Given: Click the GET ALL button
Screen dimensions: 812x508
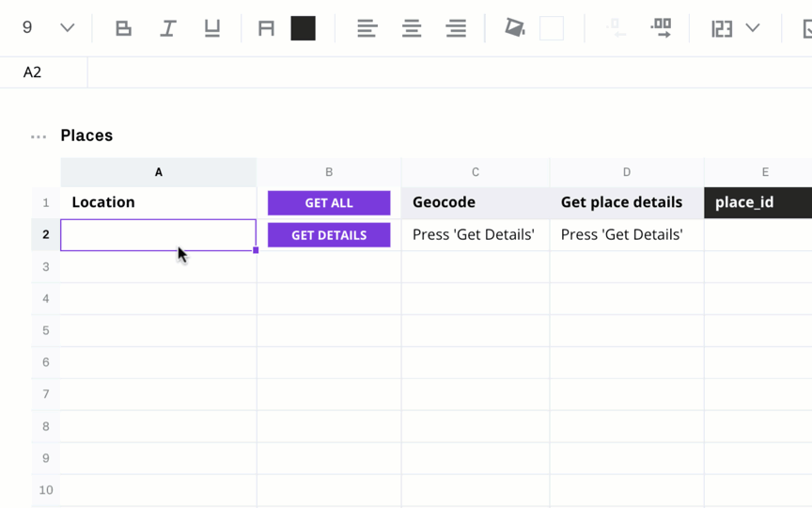Looking at the screenshot, I should click(329, 202).
